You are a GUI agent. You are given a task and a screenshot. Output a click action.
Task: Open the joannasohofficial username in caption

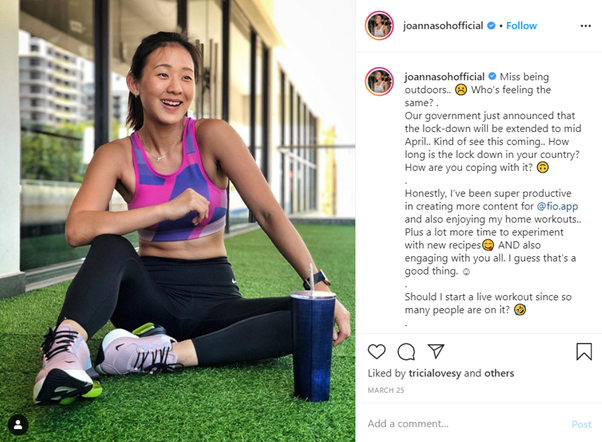(444, 76)
